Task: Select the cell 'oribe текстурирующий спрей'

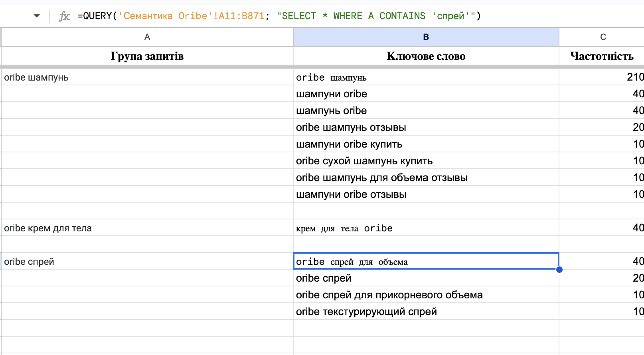Action: (x=426, y=312)
